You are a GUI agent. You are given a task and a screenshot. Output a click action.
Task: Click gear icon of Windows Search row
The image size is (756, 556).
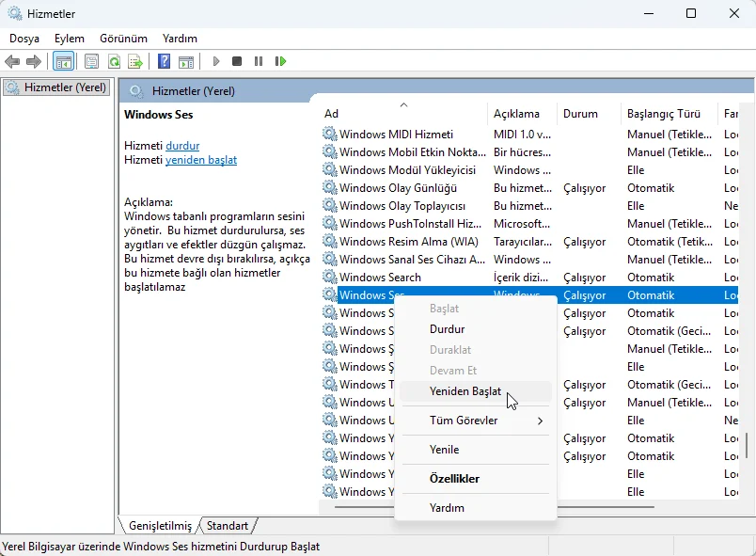pyautogui.click(x=330, y=277)
